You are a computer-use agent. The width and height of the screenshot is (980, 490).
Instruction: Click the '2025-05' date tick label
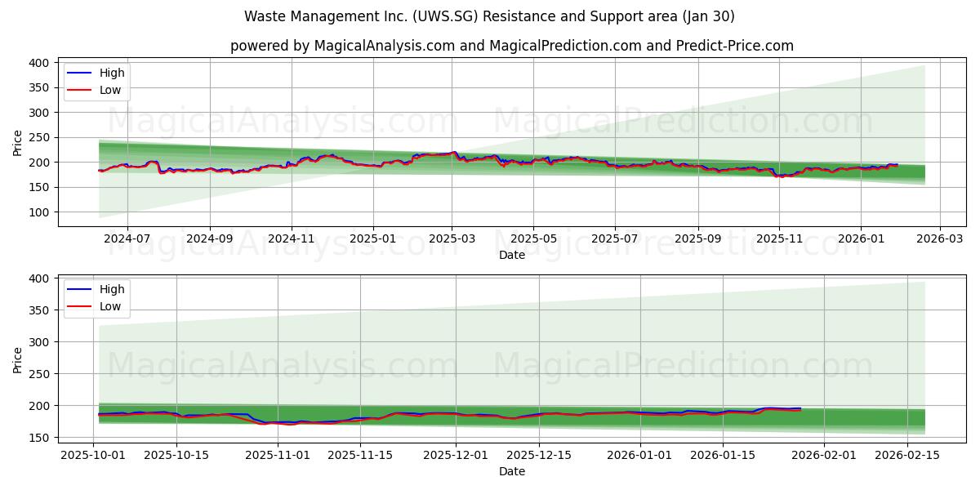coord(534,239)
